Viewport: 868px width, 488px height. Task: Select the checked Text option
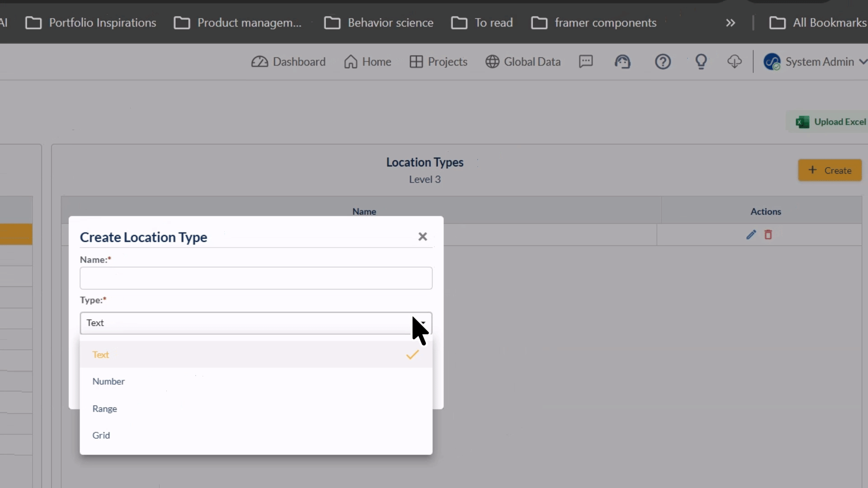[256, 355]
